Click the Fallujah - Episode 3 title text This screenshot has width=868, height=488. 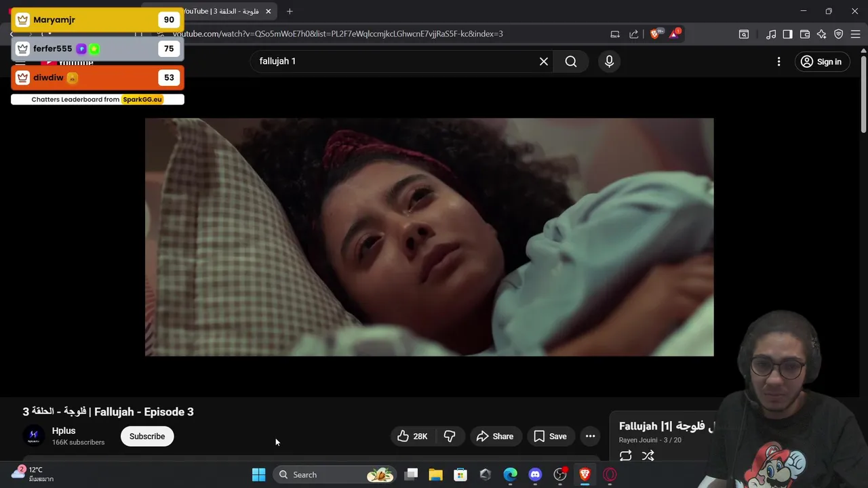tap(108, 412)
